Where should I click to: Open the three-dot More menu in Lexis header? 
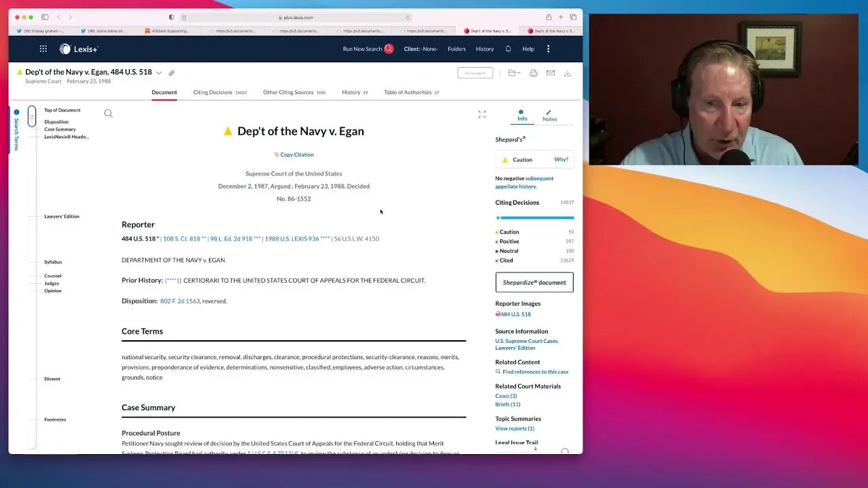[548, 49]
